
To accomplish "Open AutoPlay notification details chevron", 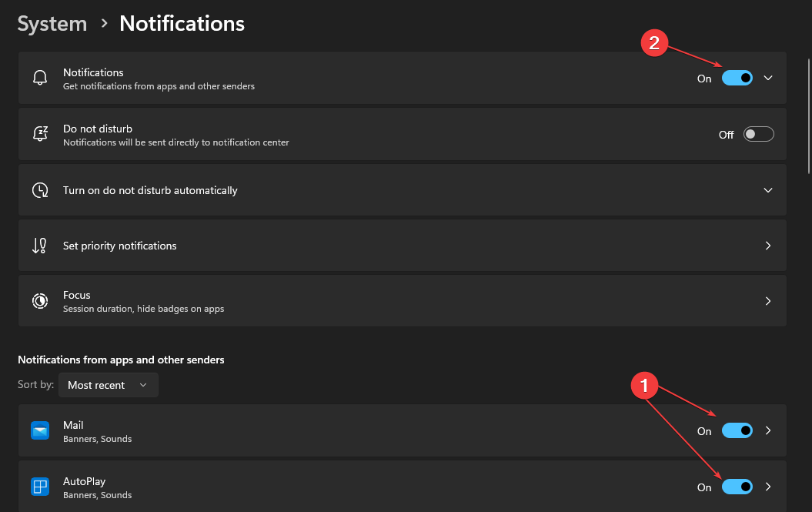I will pyautogui.click(x=767, y=487).
